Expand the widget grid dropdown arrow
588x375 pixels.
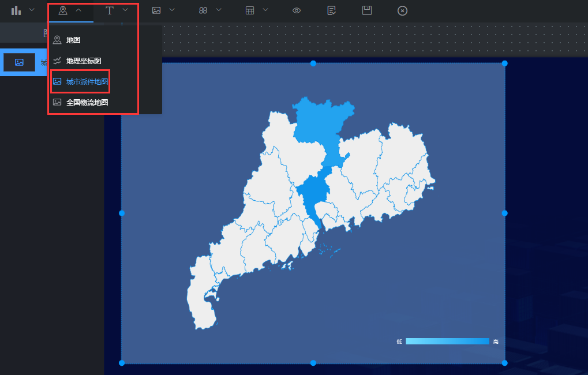pyautogui.click(x=219, y=10)
